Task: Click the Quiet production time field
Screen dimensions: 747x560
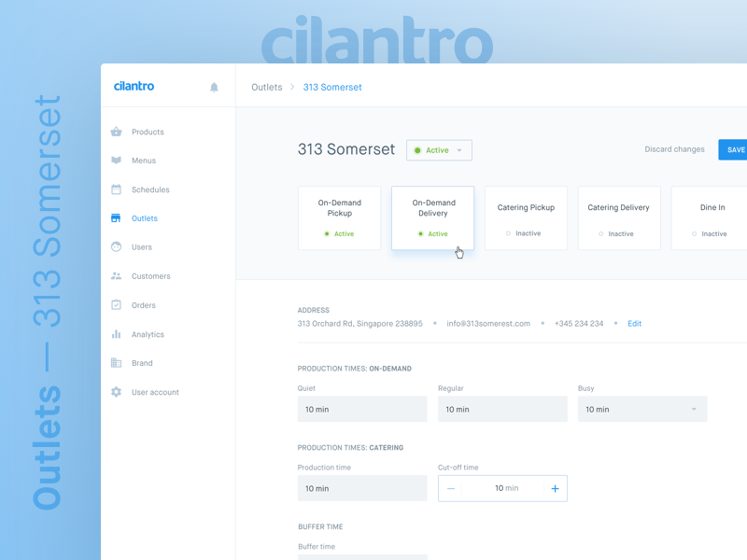Action: pyautogui.click(x=362, y=409)
